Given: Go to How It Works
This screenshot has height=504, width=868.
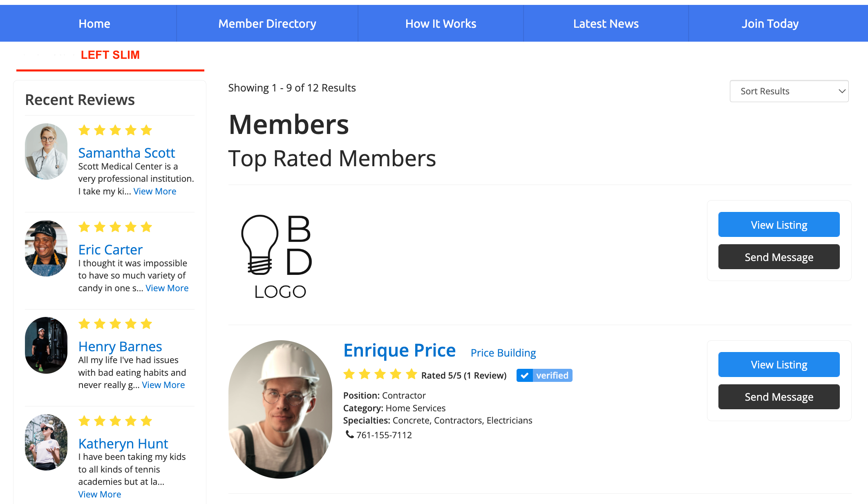Looking at the screenshot, I should click(x=441, y=23).
